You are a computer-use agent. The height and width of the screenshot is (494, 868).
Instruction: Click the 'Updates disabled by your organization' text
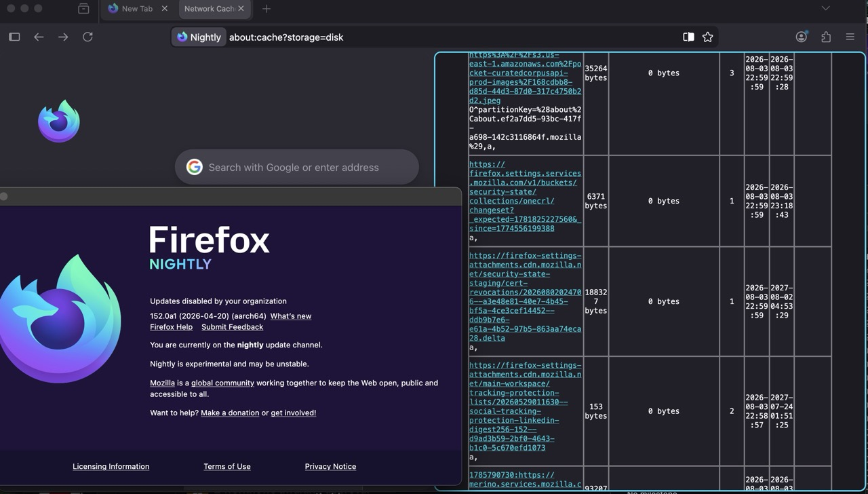point(218,301)
